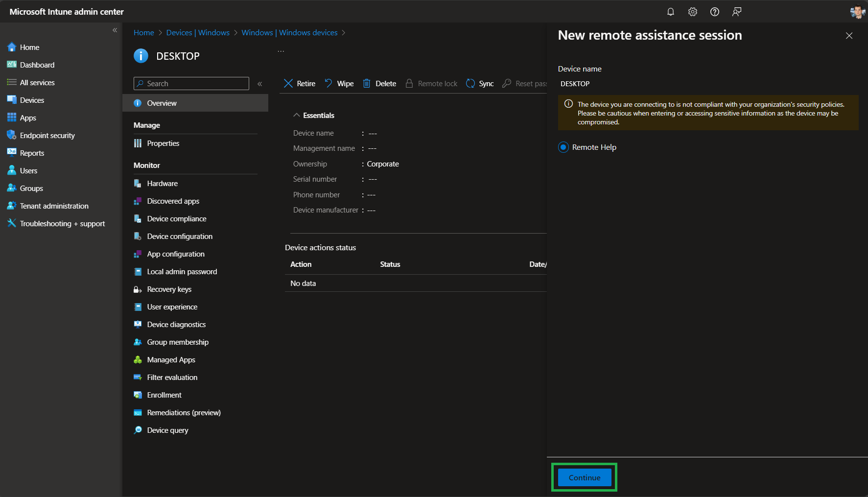
Task: Collapse the main left navigation sidebar
Action: click(x=115, y=30)
